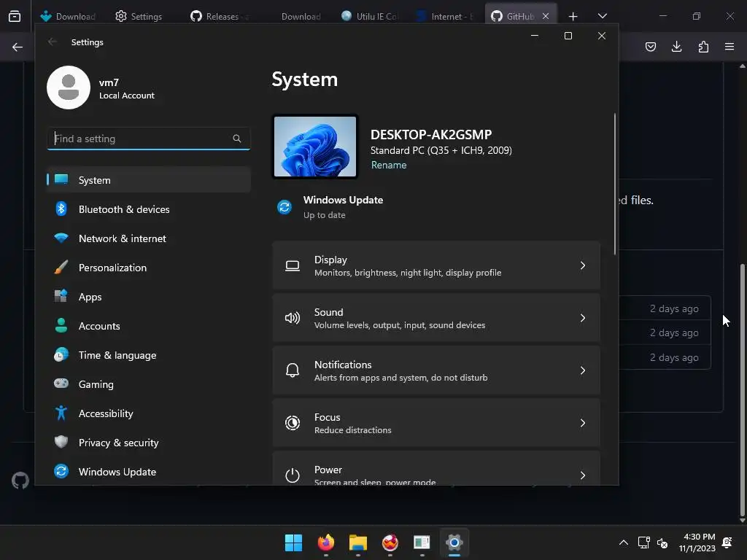Click the Settings gear taskbar icon

[454, 542]
